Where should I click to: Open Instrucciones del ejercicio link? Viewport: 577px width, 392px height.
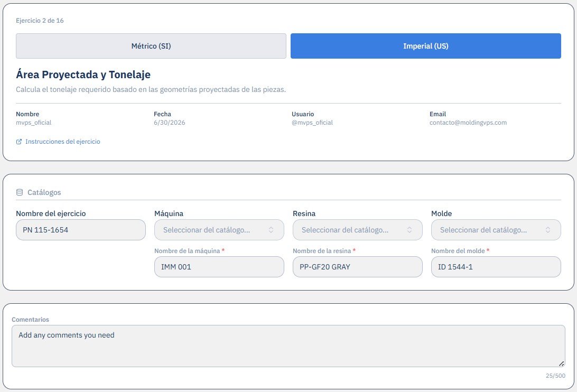(x=62, y=142)
